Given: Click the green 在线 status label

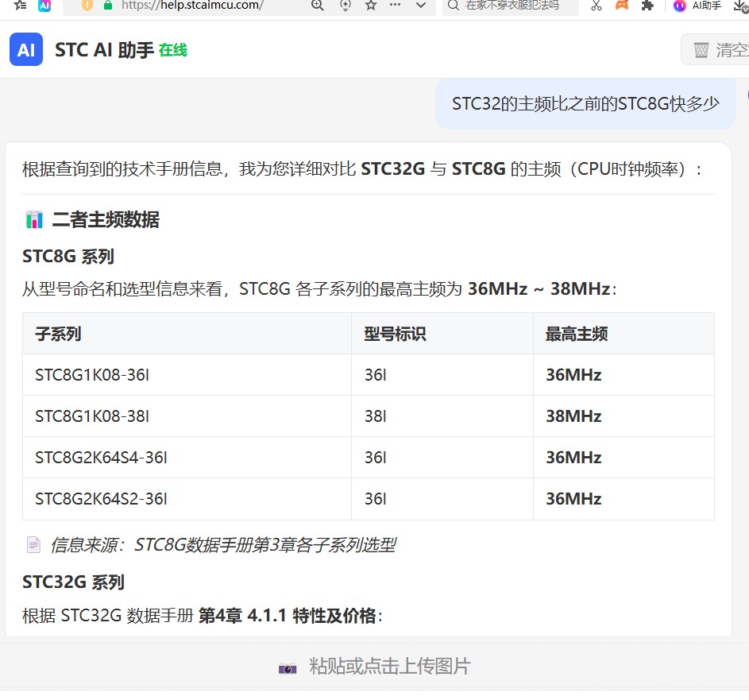Looking at the screenshot, I should 173,50.
